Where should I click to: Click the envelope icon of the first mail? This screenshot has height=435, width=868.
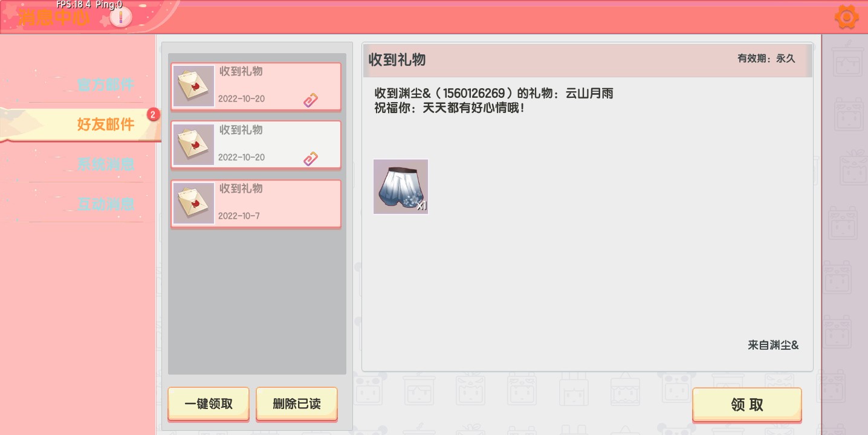(x=194, y=86)
